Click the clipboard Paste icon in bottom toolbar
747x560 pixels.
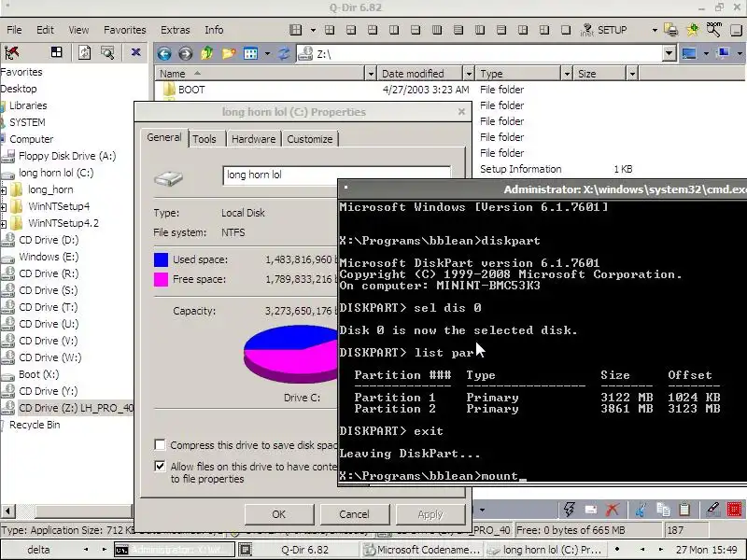(x=684, y=510)
